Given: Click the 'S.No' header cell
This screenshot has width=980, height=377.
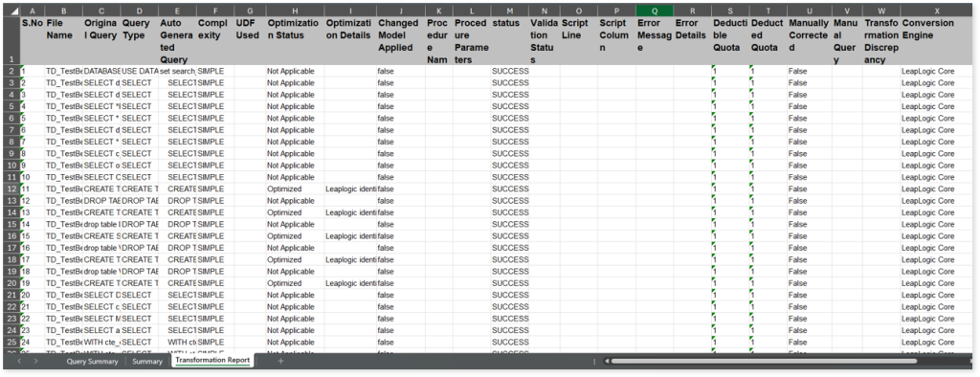Looking at the screenshot, I should (x=32, y=40).
